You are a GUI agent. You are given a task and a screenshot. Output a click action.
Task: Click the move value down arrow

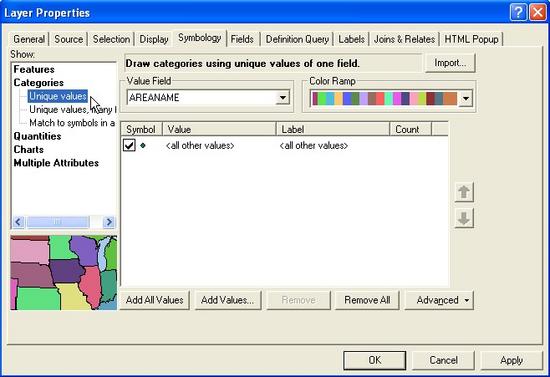(464, 218)
